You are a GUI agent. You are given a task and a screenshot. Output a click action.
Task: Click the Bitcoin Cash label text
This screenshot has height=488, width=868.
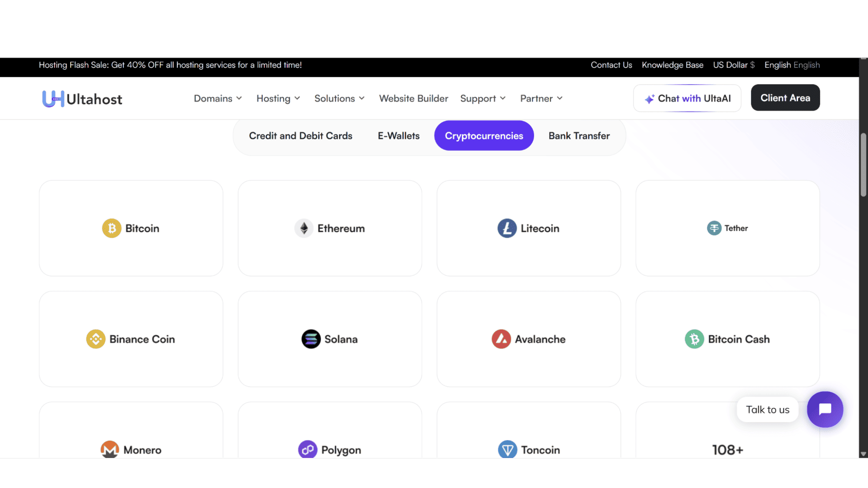(739, 339)
